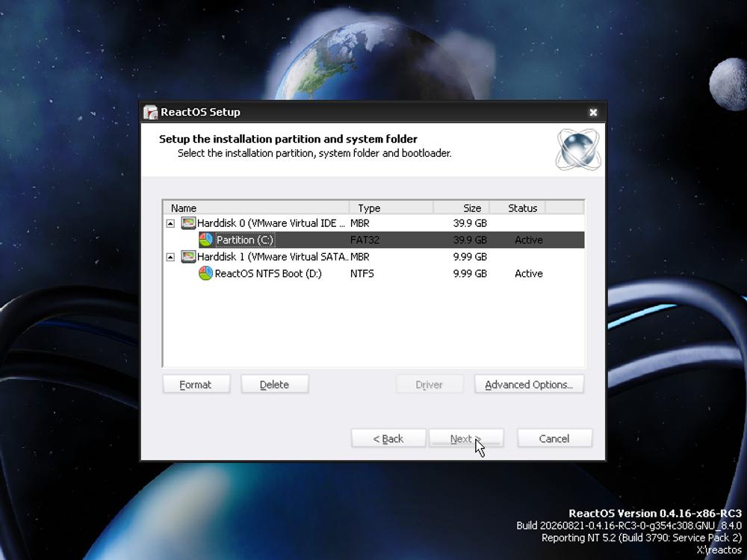This screenshot has height=560, width=747.
Task: Click the 39.9 GB size of Partition (C:)
Action: tap(470, 240)
